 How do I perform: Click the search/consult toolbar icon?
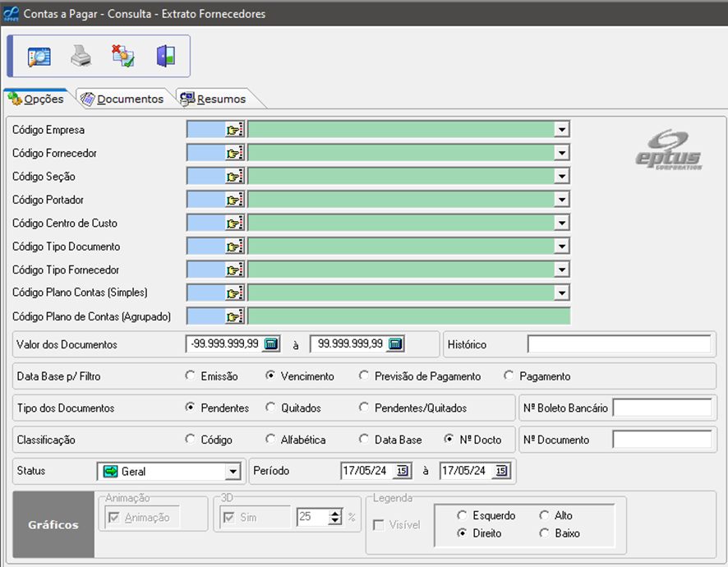[39, 57]
